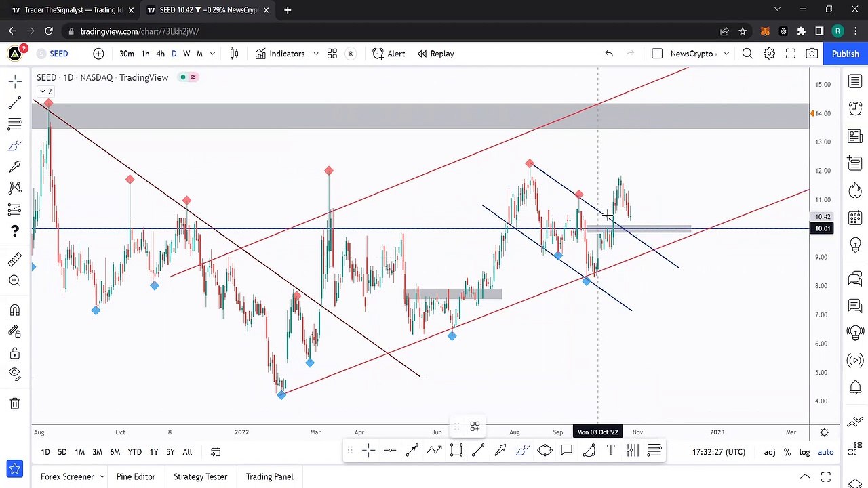Bookmark this page with the star icon
Viewport: 868px width, 488px height.
tap(743, 31)
